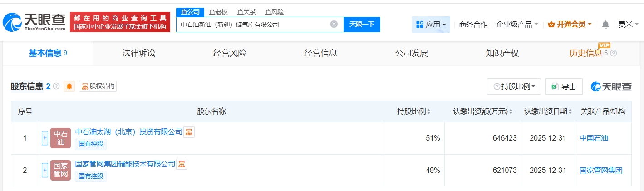This screenshot has height=191, width=644.
Task: Click the notification bell in top bar
Action: pyautogui.click(x=605, y=25)
